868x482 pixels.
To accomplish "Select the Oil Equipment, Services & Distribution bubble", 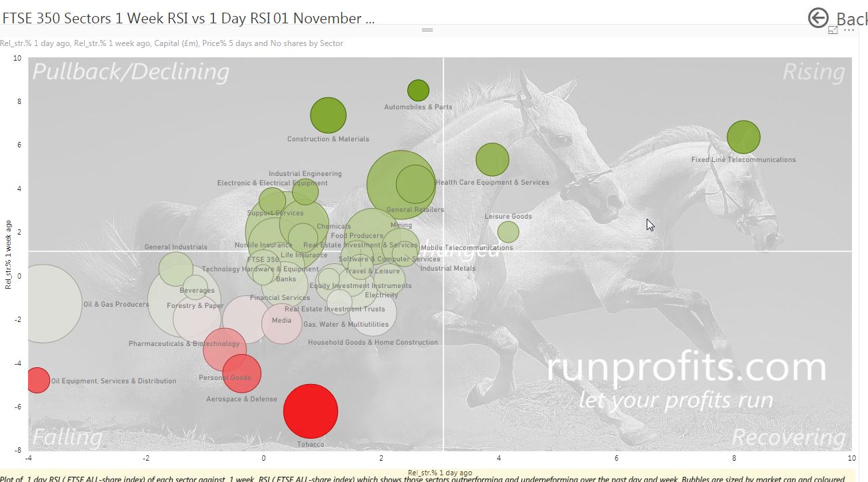I will pyautogui.click(x=37, y=380).
